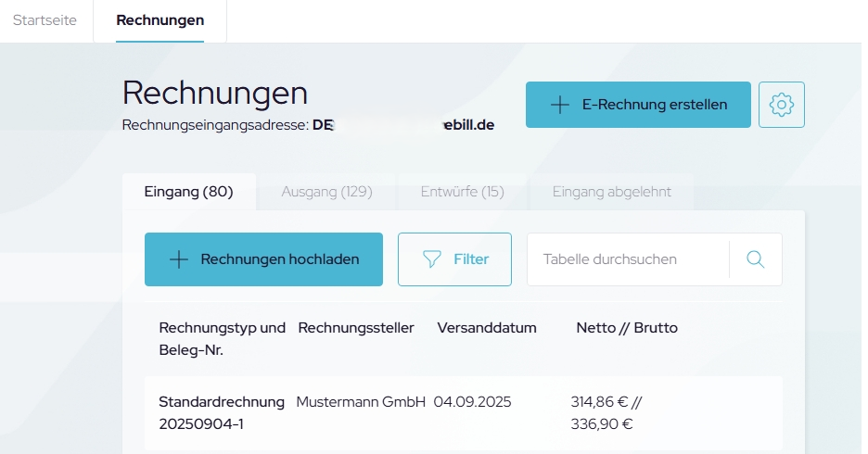Screen dimensions: 868x454
Task: Open the Eingang abgelehnt tab
Action: coord(611,192)
